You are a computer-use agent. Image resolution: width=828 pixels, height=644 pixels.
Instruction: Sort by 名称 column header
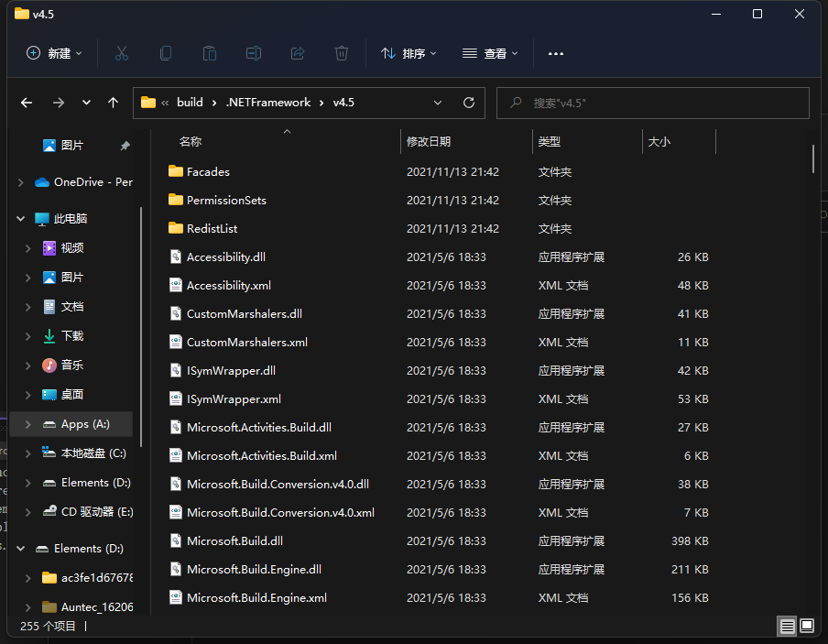(191, 142)
